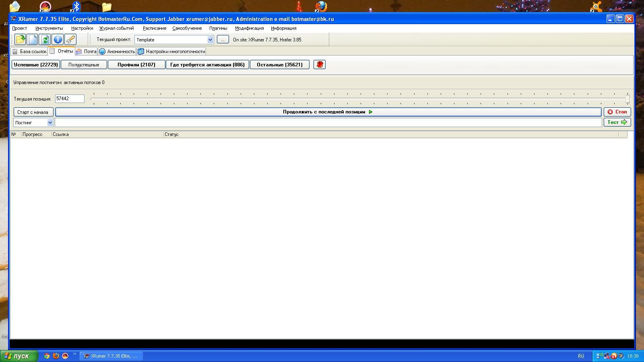This screenshot has width=644, height=362.
Task: Open the пуск Start button
Action: [x=19, y=356]
